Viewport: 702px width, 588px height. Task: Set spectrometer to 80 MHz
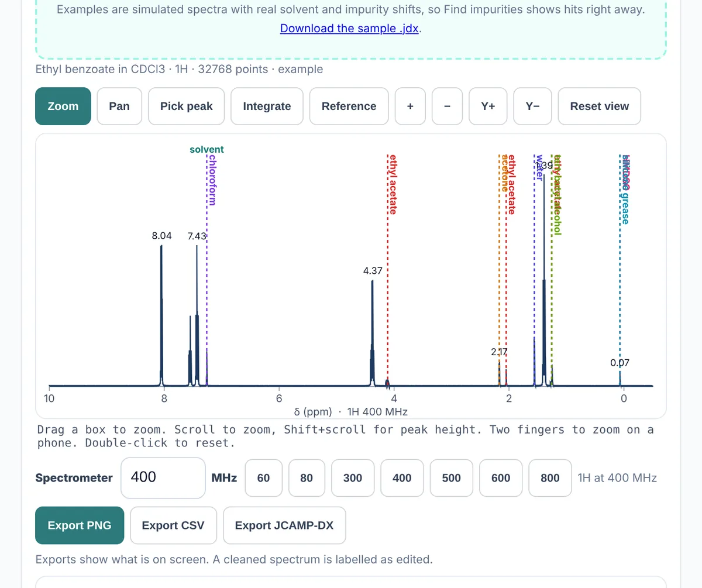click(x=307, y=478)
